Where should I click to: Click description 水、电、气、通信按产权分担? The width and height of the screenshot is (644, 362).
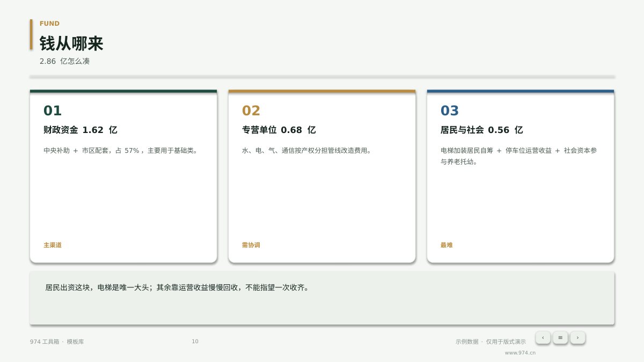[307, 151]
